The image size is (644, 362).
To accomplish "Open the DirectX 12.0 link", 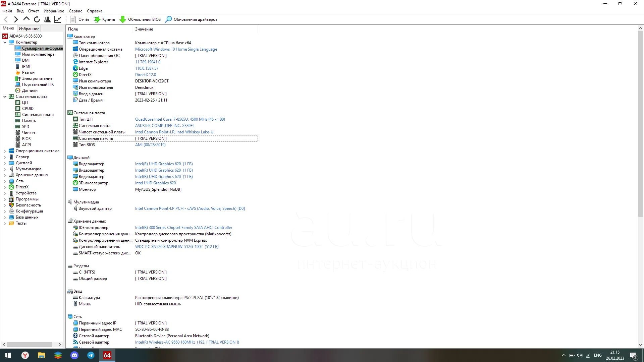I will (146, 75).
